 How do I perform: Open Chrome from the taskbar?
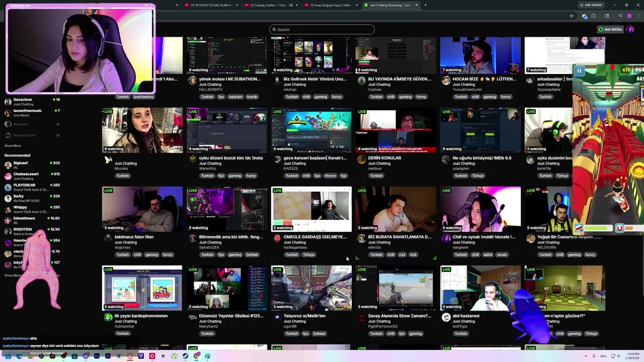(x=196, y=356)
